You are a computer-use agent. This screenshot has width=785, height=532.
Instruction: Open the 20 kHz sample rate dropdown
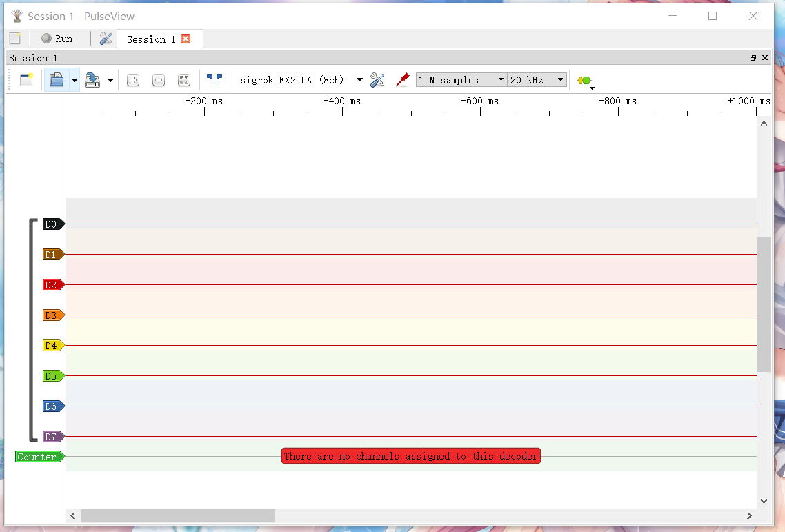pyautogui.click(x=537, y=80)
